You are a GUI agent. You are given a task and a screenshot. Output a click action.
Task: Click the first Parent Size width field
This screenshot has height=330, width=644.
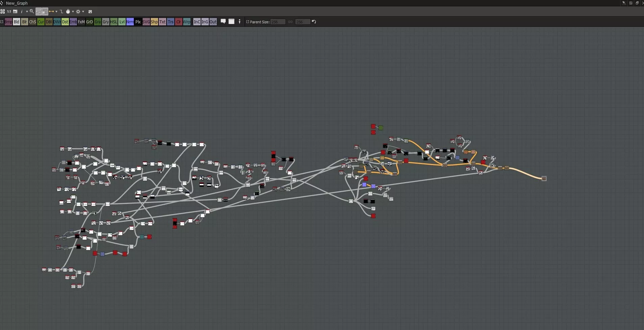[x=278, y=22]
